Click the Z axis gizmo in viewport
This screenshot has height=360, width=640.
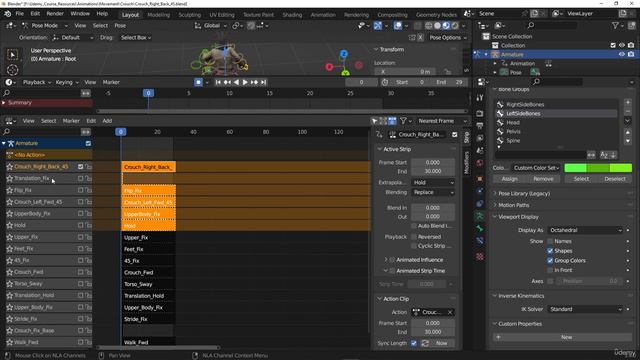click(344, 53)
